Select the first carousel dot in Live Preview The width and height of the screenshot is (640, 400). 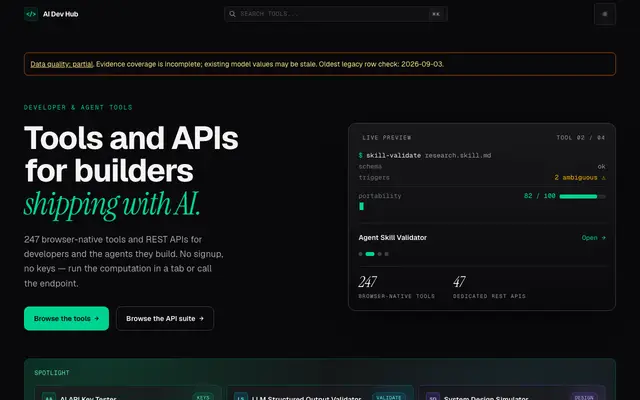coord(360,254)
